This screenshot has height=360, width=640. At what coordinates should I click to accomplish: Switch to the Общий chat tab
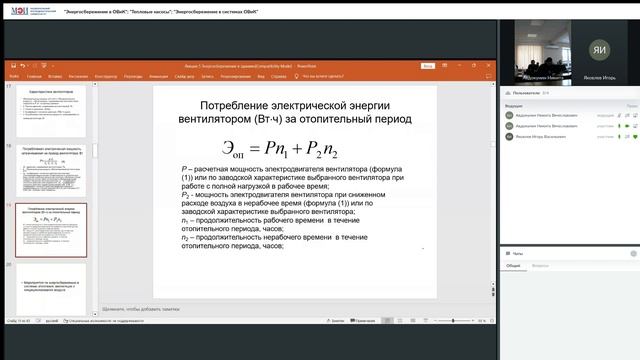pos(513,266)
